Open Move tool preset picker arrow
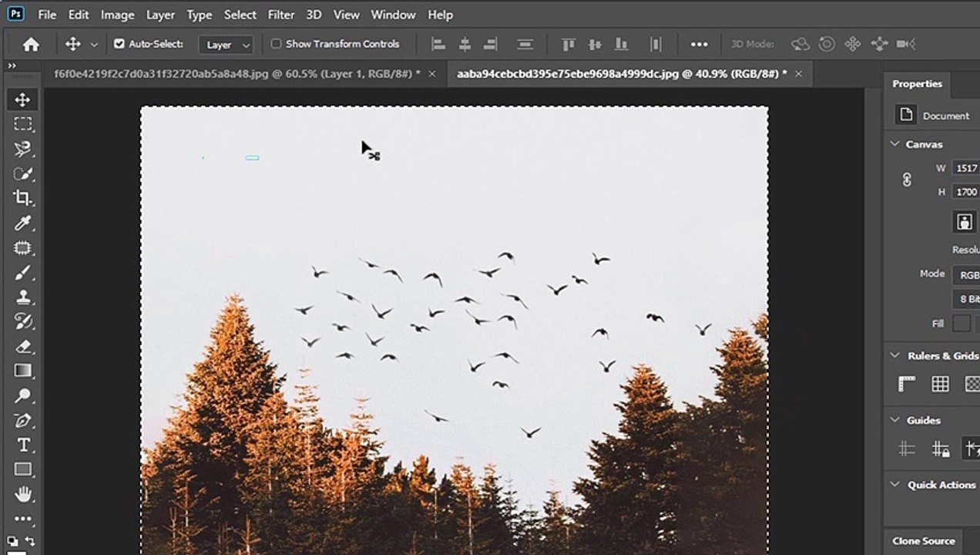980x555 pixels. point(94,45)
